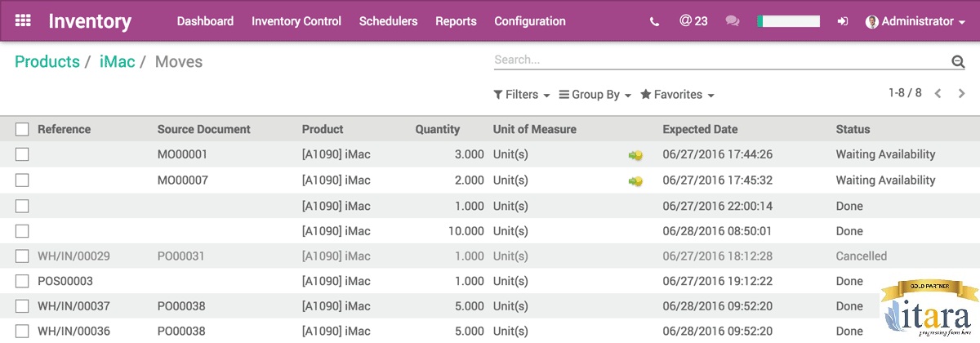The width and height of the screenshot is (980, 343).
Task: Toggle the select-all header checkbox
Action: (x=22, y=129)
